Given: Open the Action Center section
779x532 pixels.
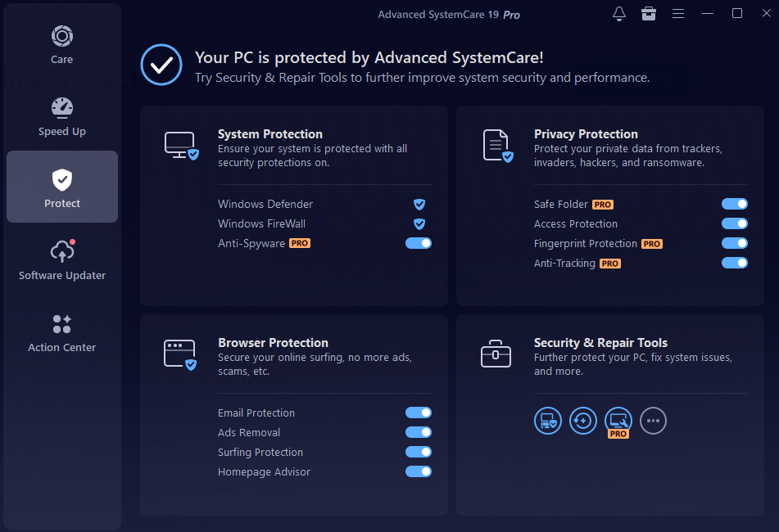Looking at the screenshot, I should (x=62, y=332).
